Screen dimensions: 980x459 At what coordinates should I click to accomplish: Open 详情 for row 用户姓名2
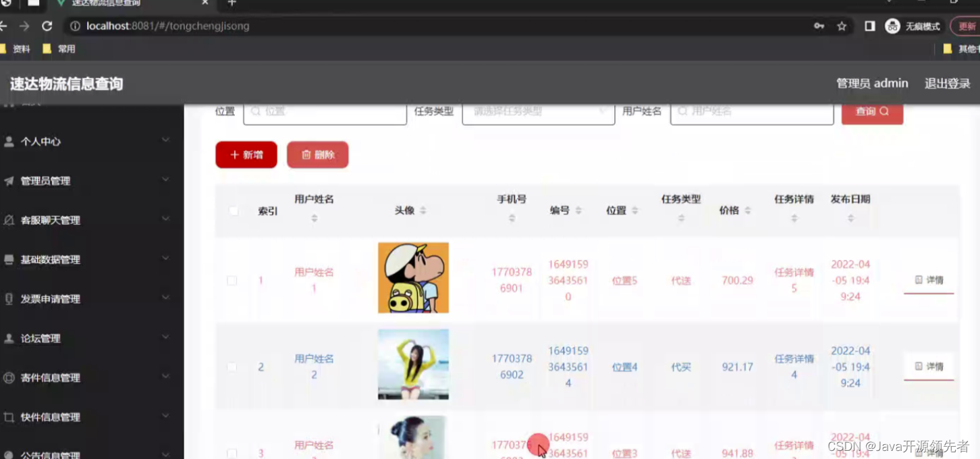tap(929, 367)
